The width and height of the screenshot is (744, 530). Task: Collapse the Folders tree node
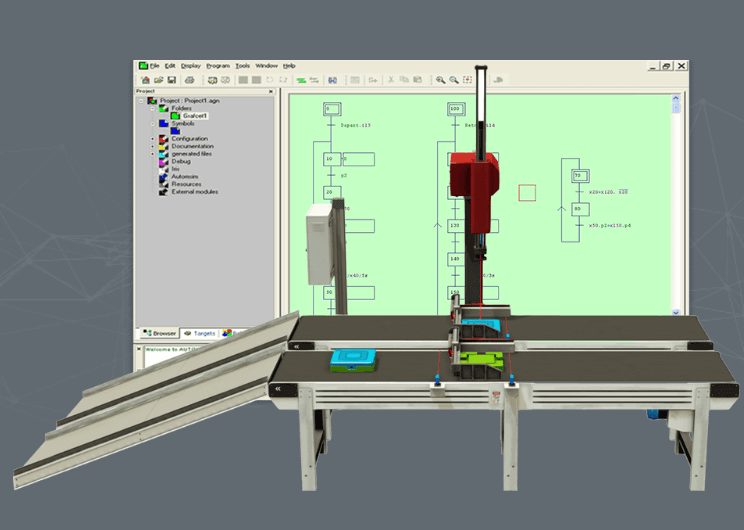point(153,108)
